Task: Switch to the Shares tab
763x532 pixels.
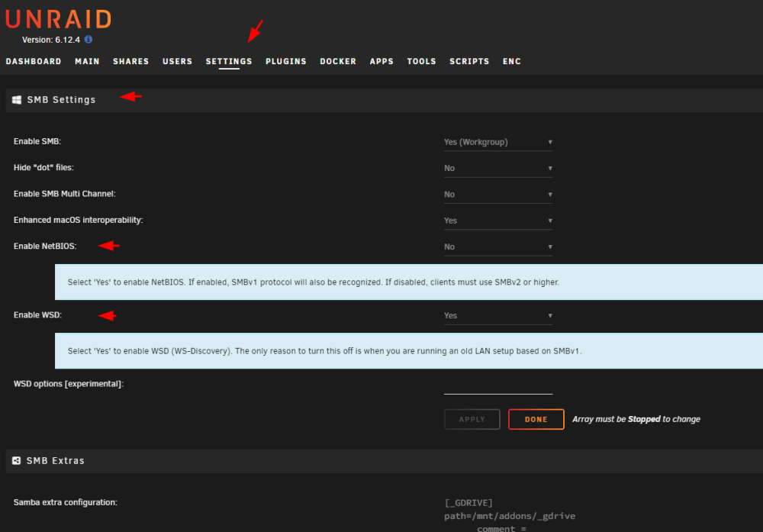Action: point(131,61)
